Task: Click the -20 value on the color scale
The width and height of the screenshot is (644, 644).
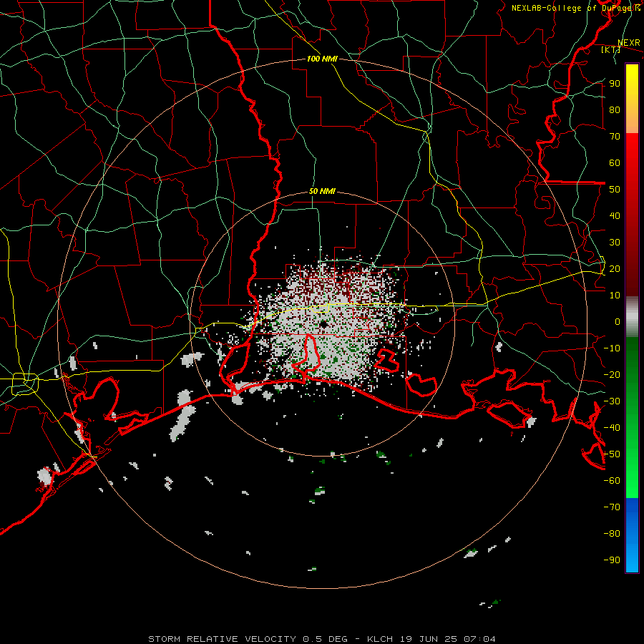Action: coord(612,375)
